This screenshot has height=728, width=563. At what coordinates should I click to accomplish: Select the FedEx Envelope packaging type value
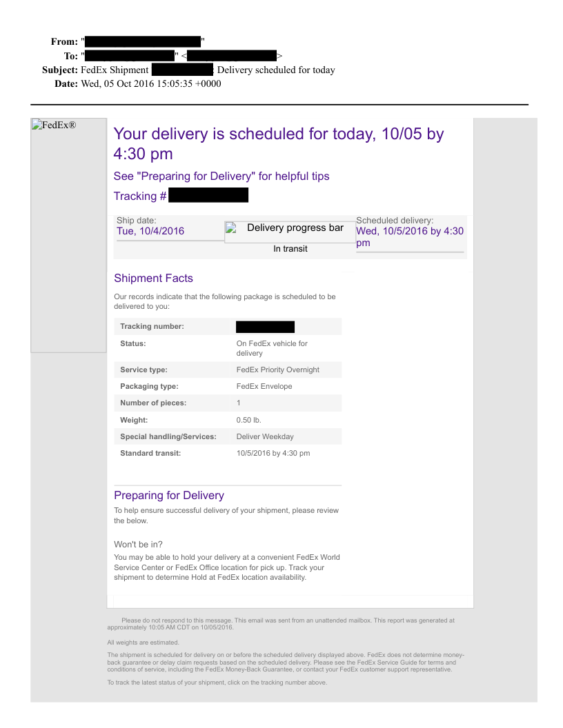[264, 387]
